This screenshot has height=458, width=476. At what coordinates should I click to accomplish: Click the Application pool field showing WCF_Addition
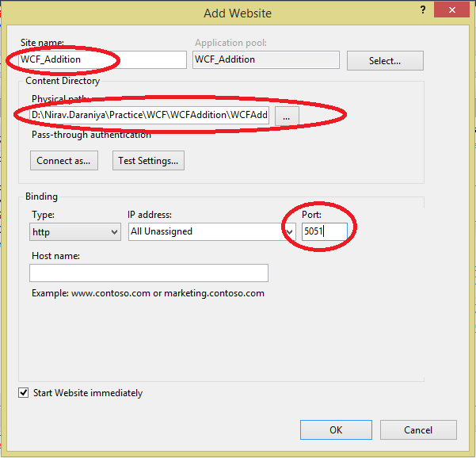pyautogui.click(x=266, y=59)
